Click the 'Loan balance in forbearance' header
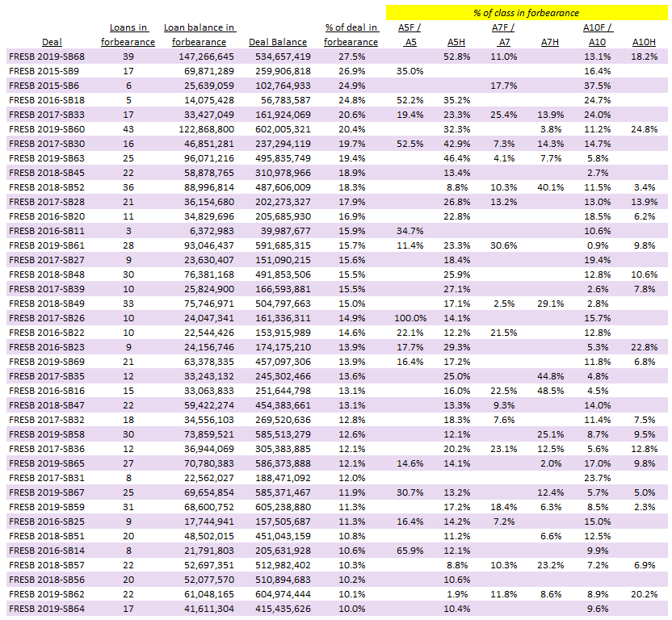672x620 pixels. pos(199,35)
